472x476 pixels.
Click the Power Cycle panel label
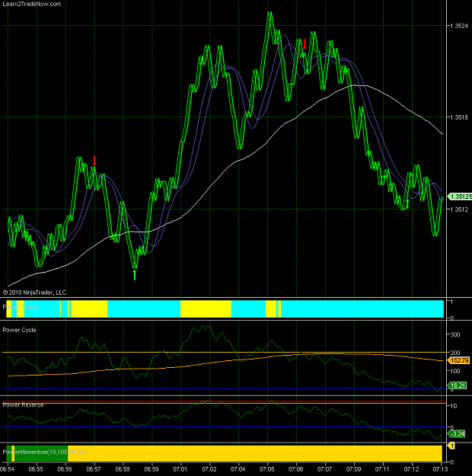(20, 330)
